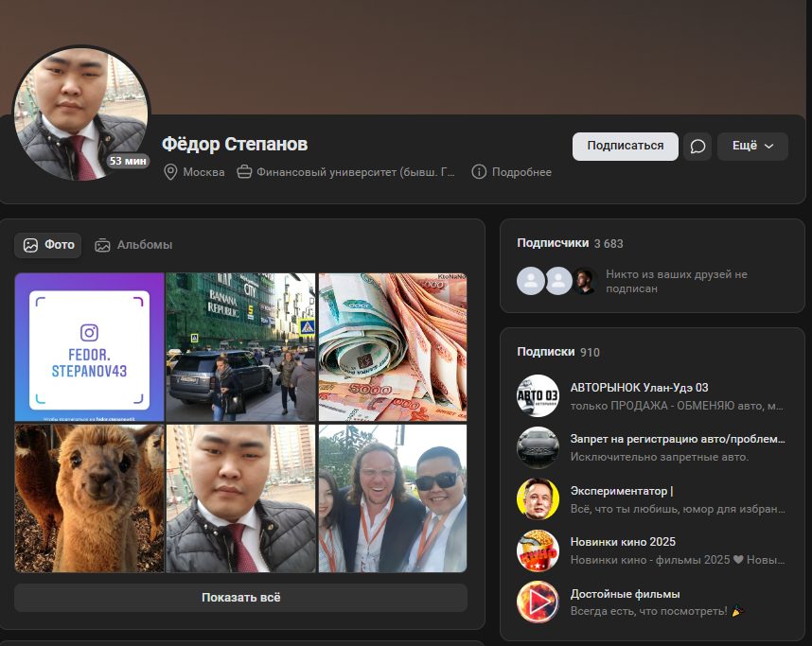This screenshot has width=812, height=646.
Task: Open АВТОРЫНОК Улан-Удэ 03 community avatar
Action: [538, 395]
